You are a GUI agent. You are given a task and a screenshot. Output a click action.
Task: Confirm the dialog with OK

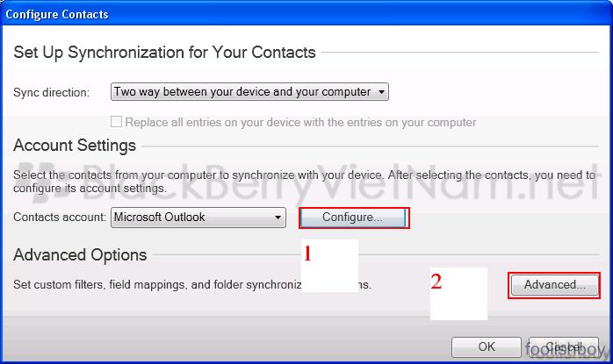click(487, 346)
